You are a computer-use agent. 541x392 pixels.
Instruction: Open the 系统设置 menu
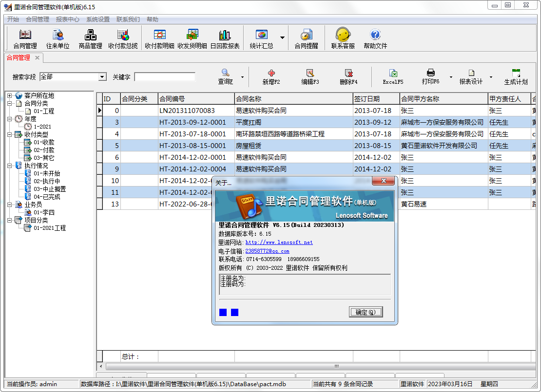pos(98,19)
